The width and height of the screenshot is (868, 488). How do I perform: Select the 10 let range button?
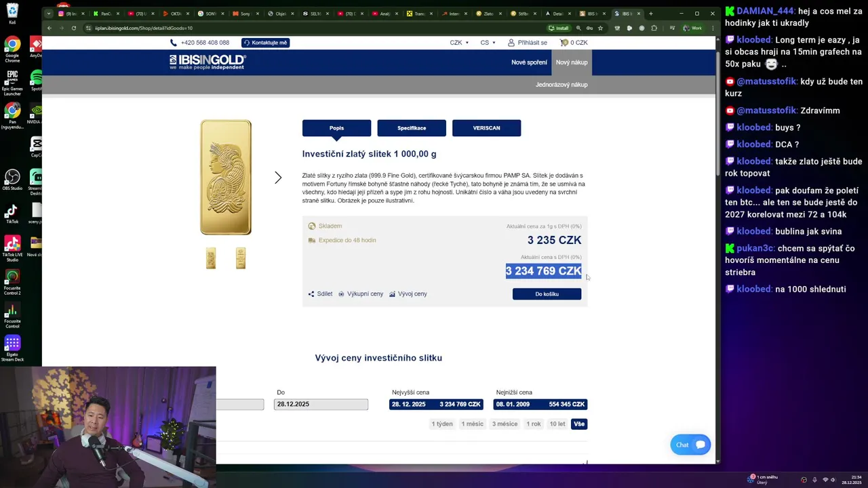pyautogui.click(x=557, y=424)
